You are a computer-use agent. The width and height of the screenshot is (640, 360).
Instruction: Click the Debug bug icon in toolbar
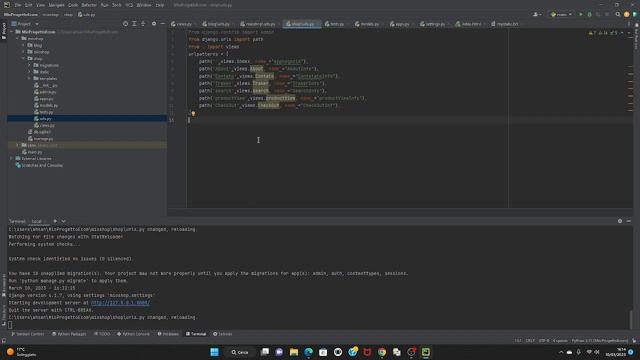(x=589, y=14)
